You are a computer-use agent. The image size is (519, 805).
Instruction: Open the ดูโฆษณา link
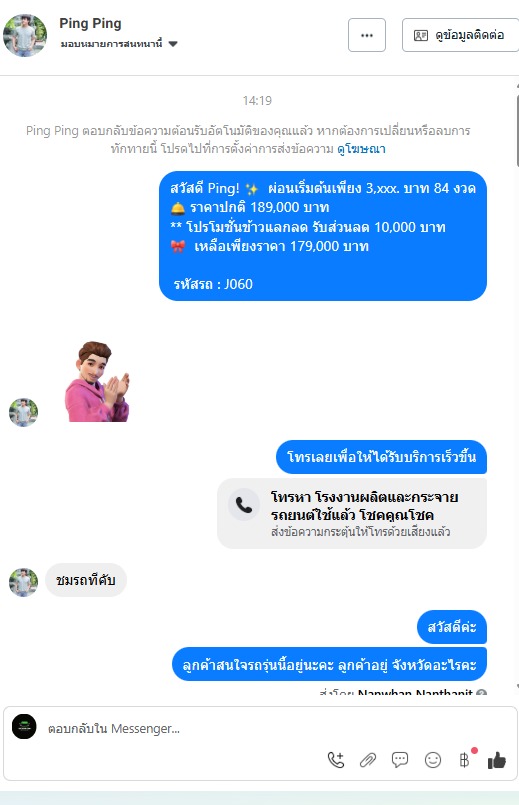[x=361, y=149]
